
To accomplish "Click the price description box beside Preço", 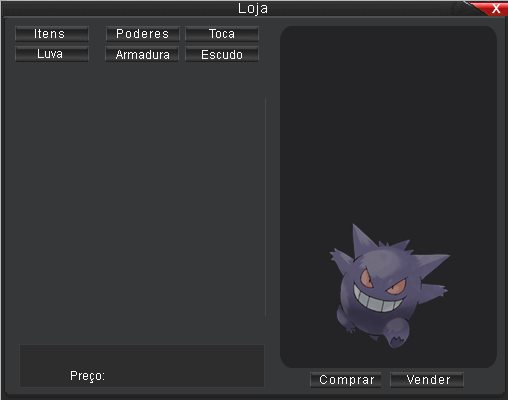I will click(142, 366).
